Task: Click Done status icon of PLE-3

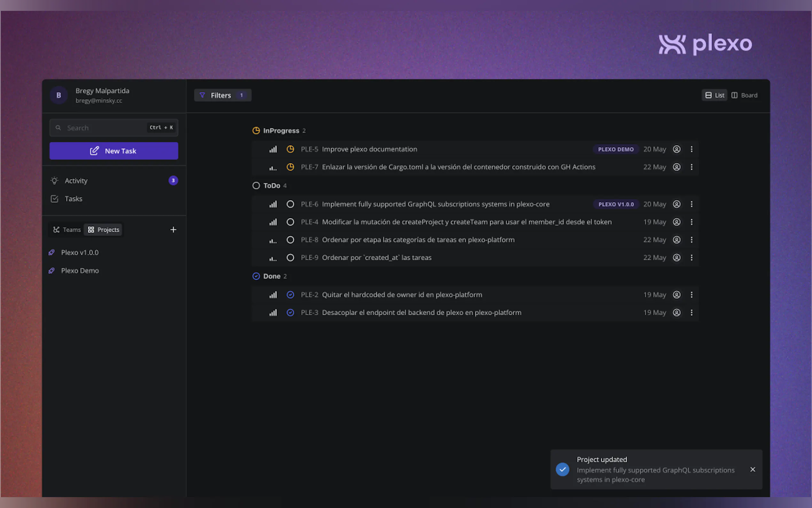Action: tap(290, 313)
